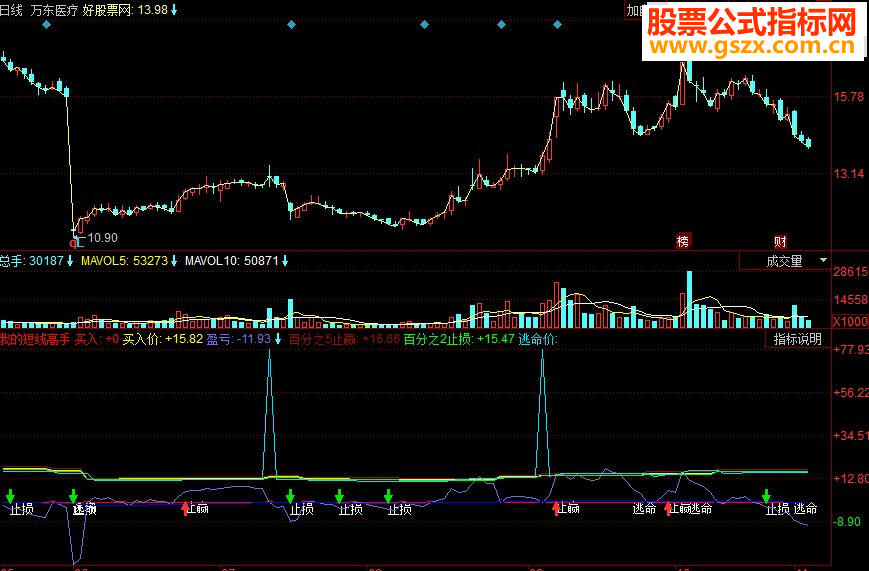Click the +34.51 indicator axis label
This screenshot has width=869, height=571.
pos(851,436)
